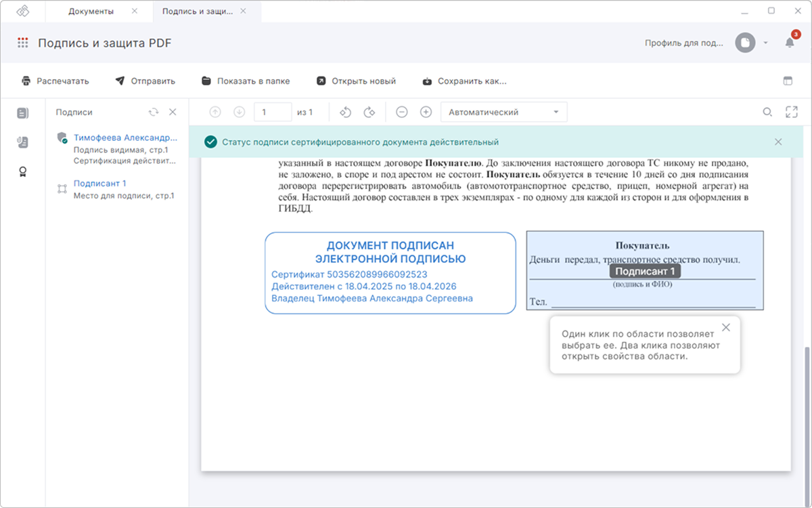
Task: Click the app logo icon
Action: coord(23,12)
